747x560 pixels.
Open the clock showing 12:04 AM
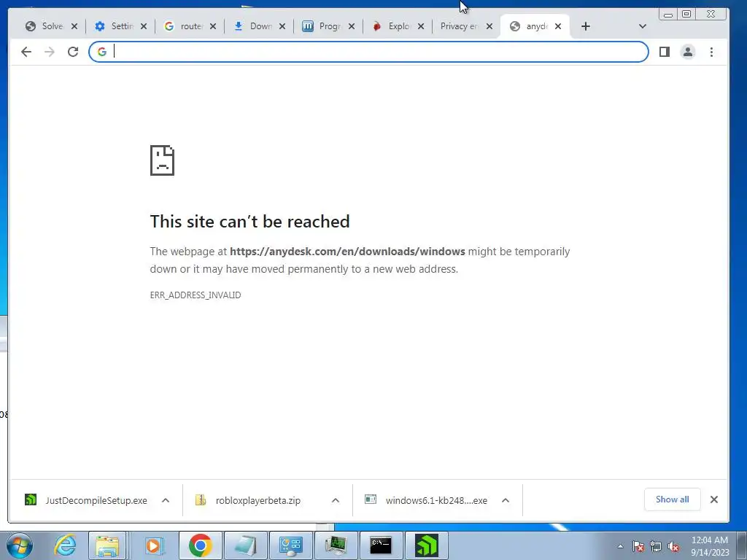710,546
